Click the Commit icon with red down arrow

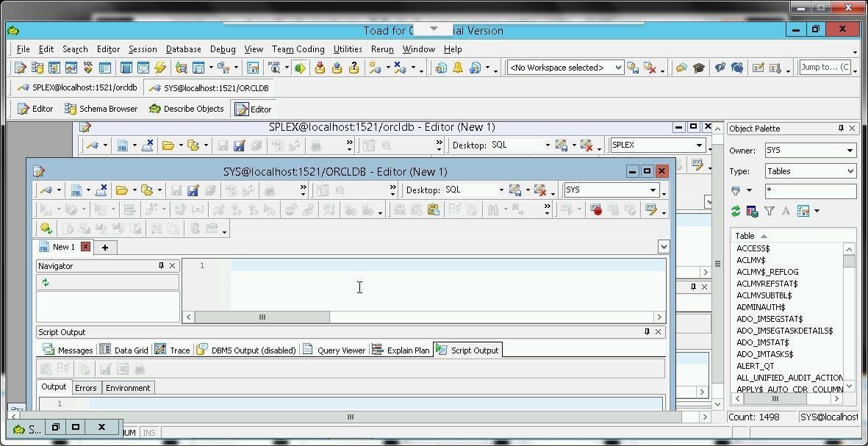tap(320, 68)
